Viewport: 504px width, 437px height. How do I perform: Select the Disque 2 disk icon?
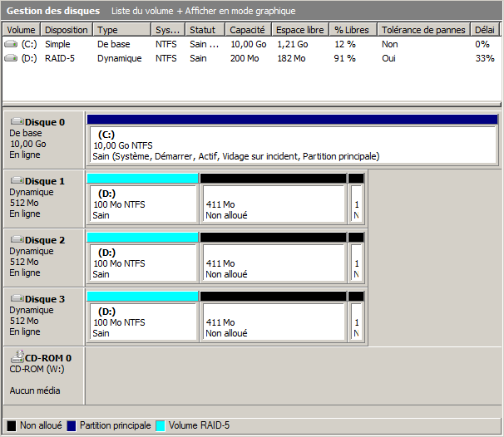tap(17, 240)
